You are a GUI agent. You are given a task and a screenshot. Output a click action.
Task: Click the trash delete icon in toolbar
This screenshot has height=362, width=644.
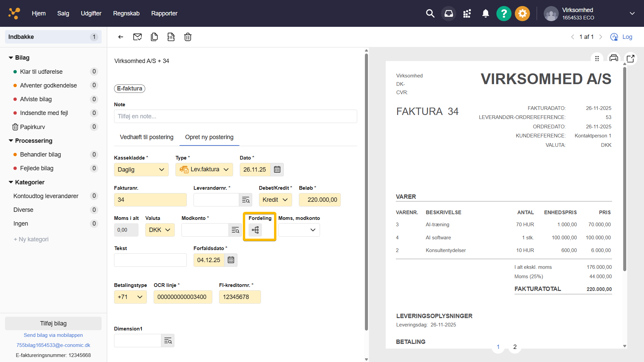188,37
